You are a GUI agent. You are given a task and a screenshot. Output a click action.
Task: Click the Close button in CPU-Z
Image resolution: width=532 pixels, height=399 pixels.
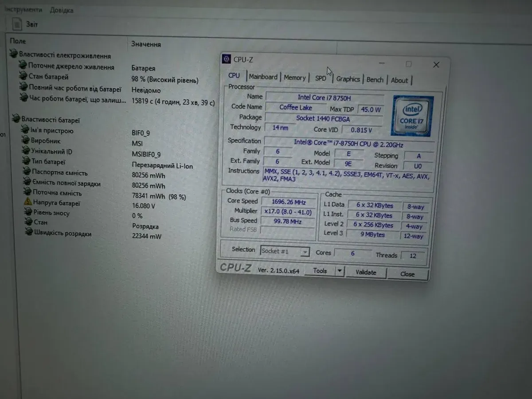point(407,274)
